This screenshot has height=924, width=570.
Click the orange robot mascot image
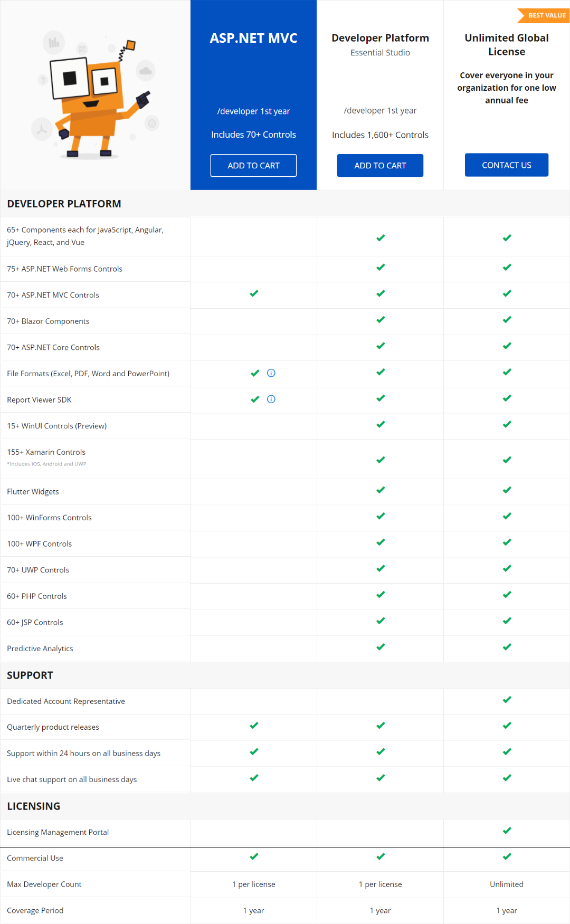(95, 100)
